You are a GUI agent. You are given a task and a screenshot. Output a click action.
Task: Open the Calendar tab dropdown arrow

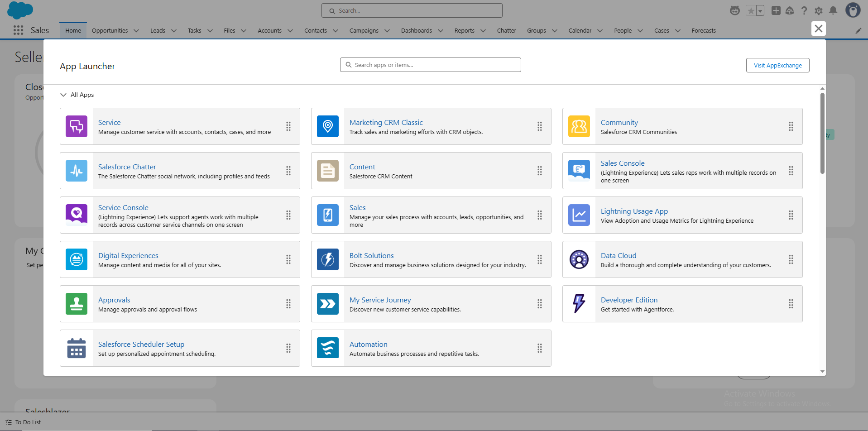(600, 31)
